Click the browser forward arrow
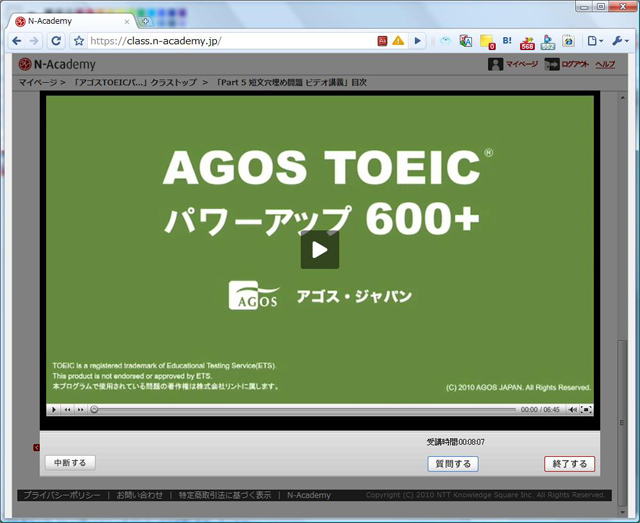 (x=34, y=41)
